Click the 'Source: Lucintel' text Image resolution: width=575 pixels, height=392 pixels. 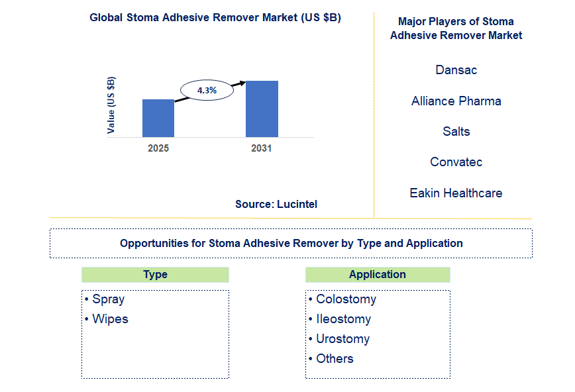[x=276, y=204]
